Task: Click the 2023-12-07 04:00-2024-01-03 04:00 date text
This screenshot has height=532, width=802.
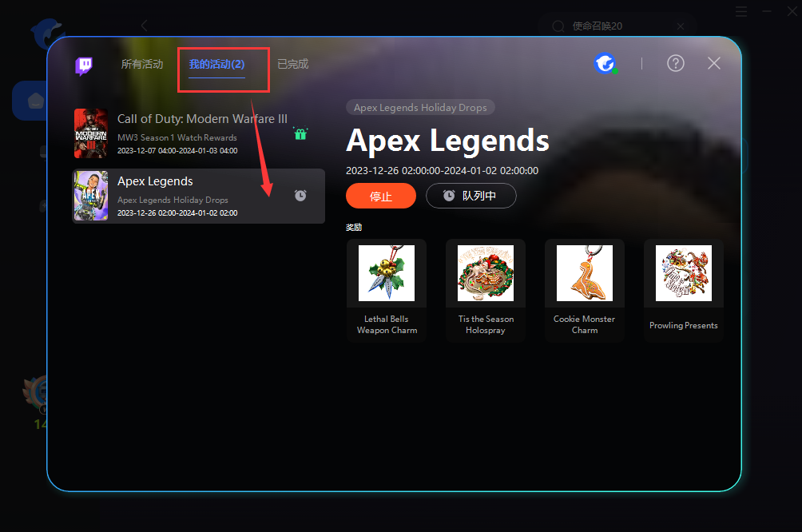Action: coord(177,150)
